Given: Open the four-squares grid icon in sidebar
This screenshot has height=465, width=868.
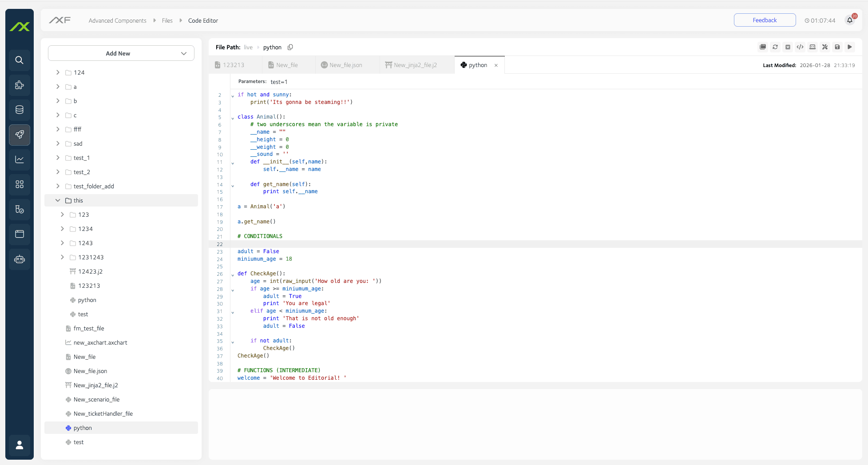Looking at the screenshot, I should click(x=20, y=184).
